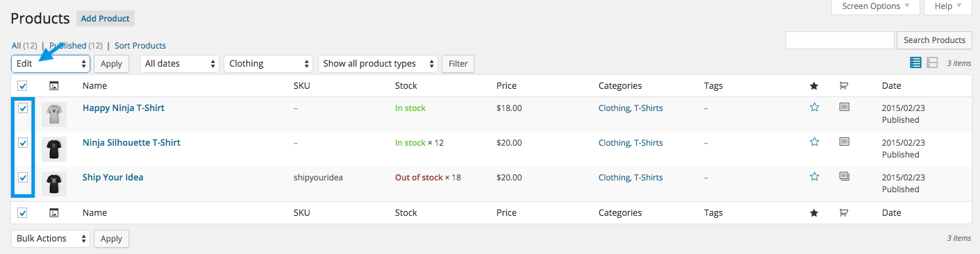The image size is (980, 254).
Task: Focus the search products text field
Action: (x=840, y=40)
